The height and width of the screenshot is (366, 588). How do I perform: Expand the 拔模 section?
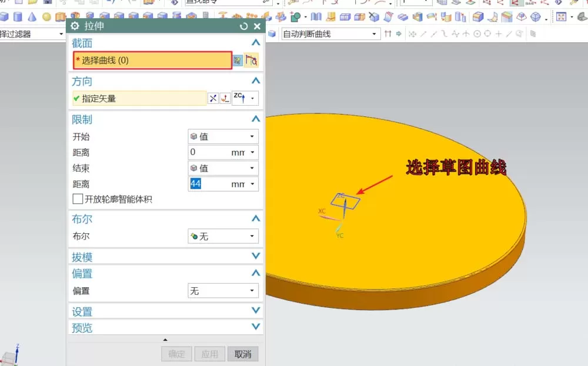166,257
